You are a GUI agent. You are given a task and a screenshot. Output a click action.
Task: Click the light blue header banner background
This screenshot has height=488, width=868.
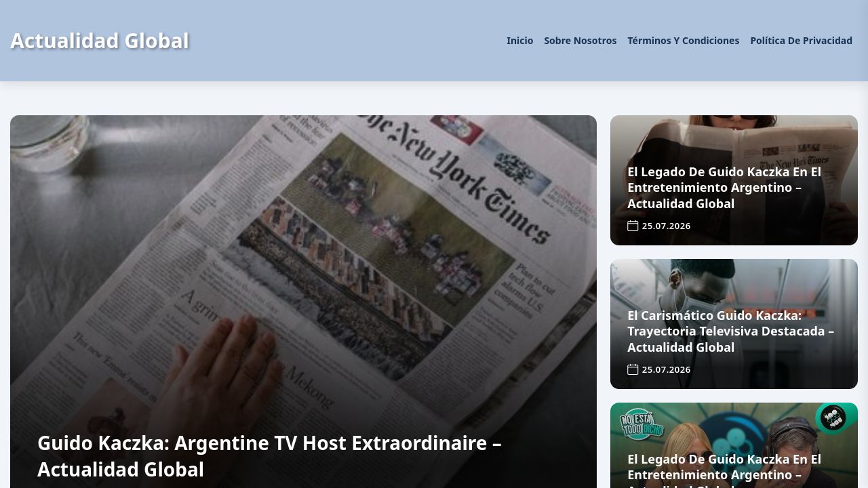[339, 41]
